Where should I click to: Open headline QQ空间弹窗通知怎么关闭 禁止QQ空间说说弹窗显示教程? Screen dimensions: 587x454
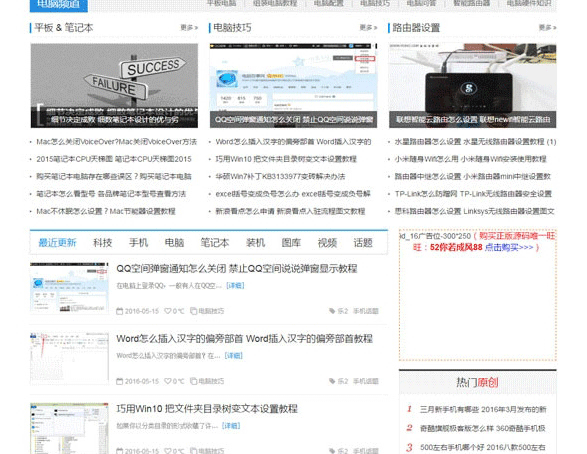click(237, 269)
